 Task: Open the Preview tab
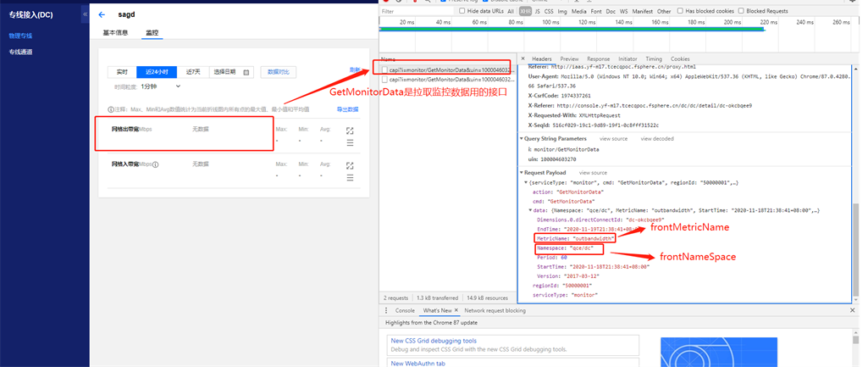pos(569,58)
